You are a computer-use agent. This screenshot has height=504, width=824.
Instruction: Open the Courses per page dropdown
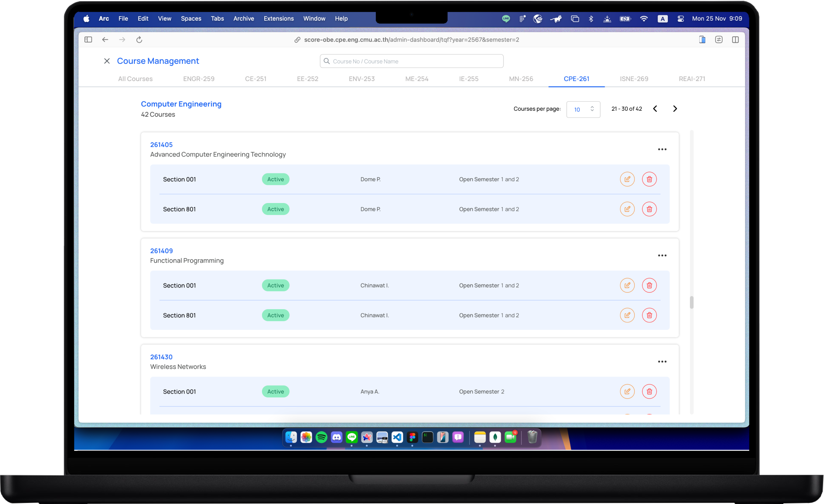pyautogui.click(x=583, y=109)
